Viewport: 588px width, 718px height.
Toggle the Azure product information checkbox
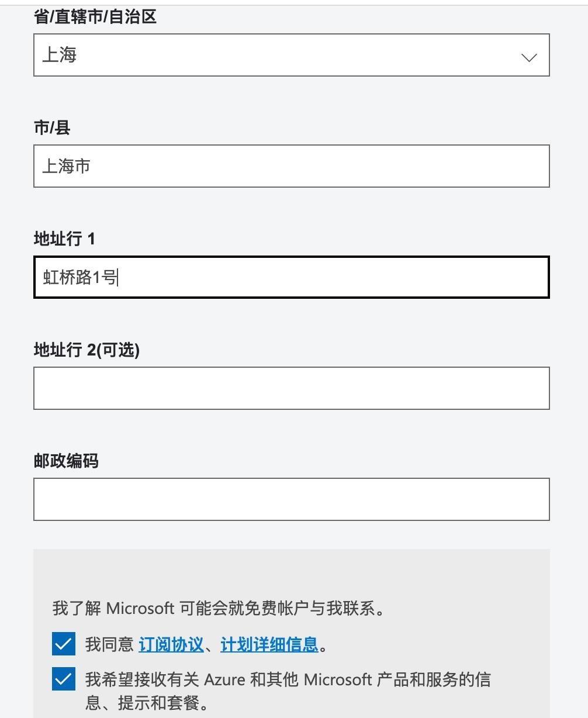click(x=63, y=679)
